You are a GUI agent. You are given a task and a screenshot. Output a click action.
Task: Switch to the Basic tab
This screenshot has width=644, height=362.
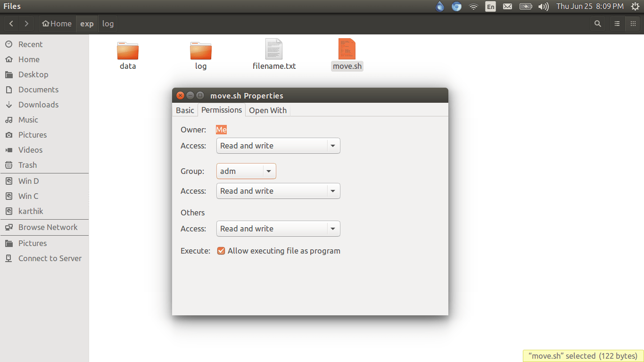pyautogui.click(x=185, y=110)
